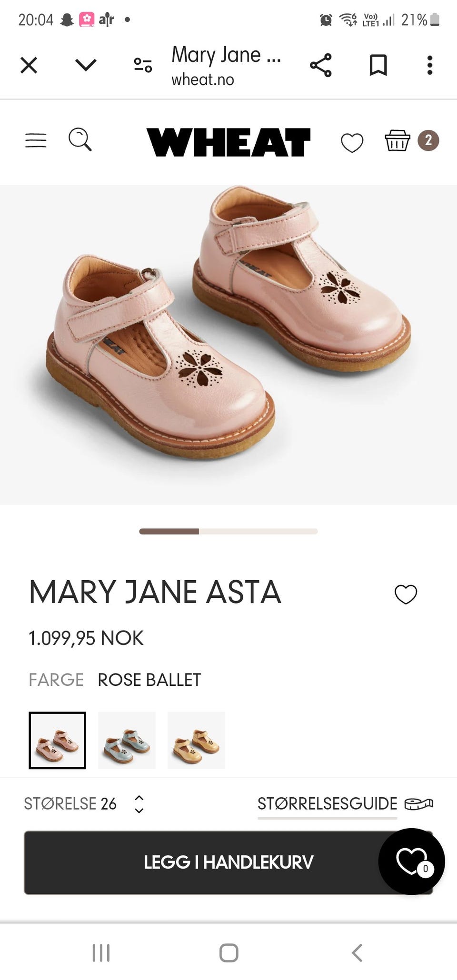This screenshot has height=980, width=457.
Task: Select the yellow shoe color variant
Action: tap(196, 740)
